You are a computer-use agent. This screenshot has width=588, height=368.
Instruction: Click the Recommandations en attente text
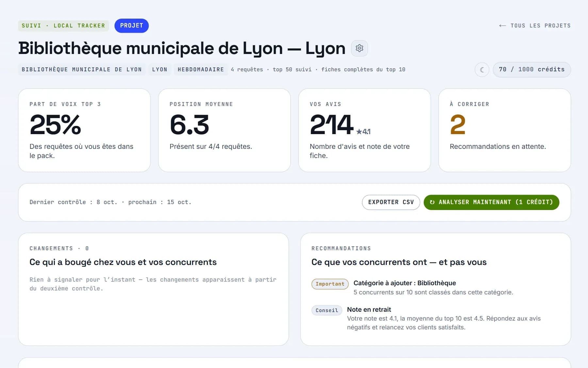coord(498,147)
